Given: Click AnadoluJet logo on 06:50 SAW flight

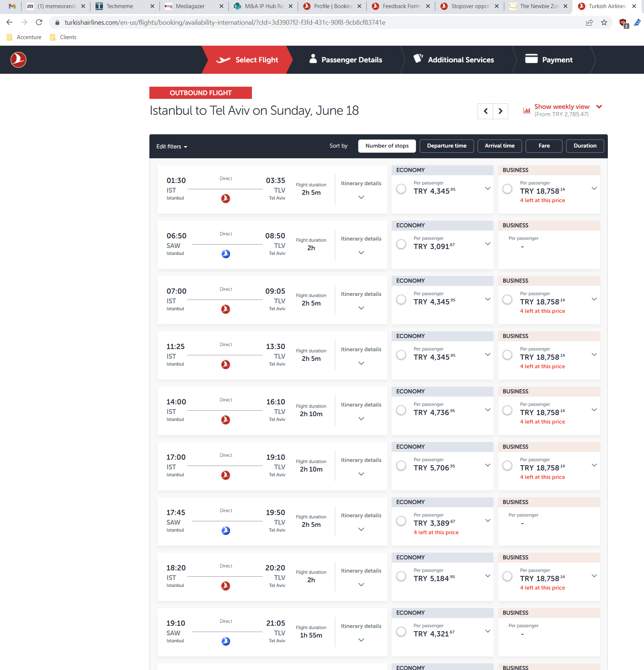Looking at the screenshot, I should pyautogui.click(x=226, y=254).
